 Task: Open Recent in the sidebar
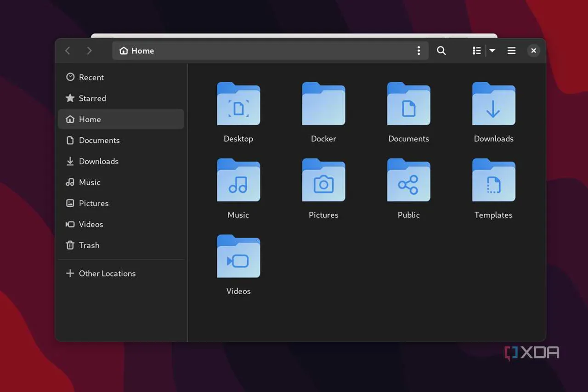coord(121,77)
